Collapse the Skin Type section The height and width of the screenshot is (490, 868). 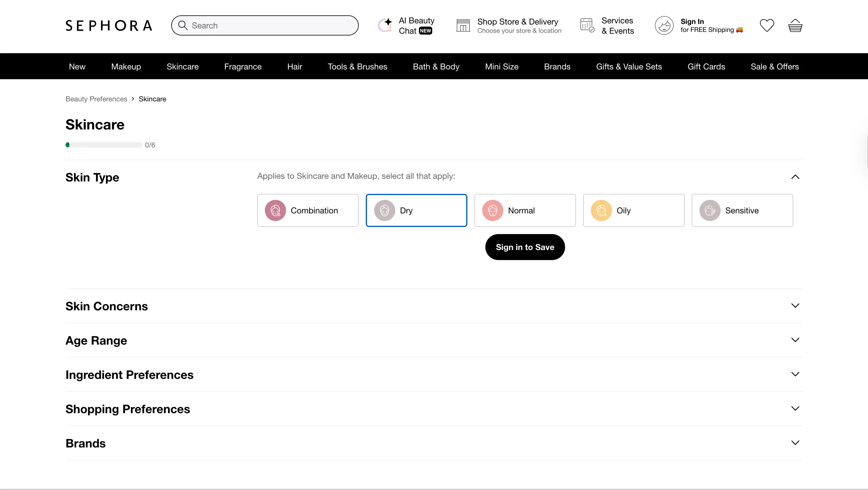tap(795, 177)
